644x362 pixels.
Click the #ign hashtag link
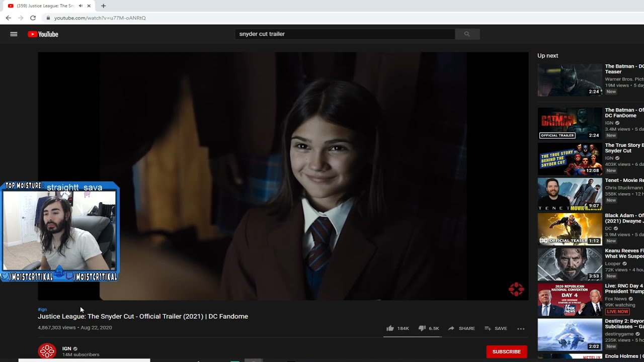point(42,310)
